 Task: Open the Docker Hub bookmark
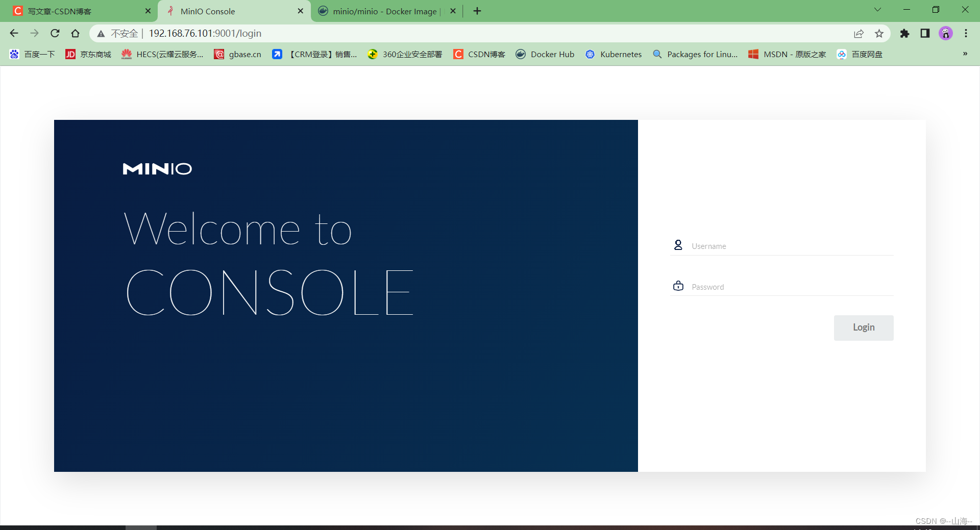click(x=545, y=54)
